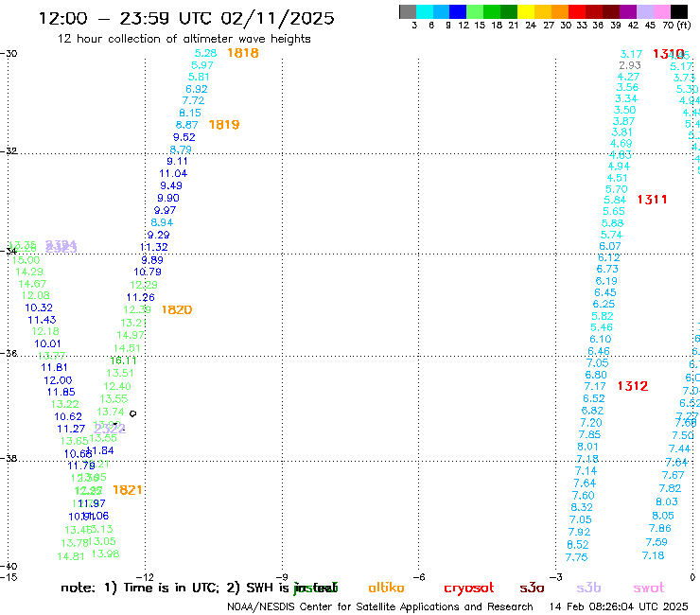Click the wave height value 5.28
The image size is (700, 615).
pyautogui.click(x=206, y=53)
